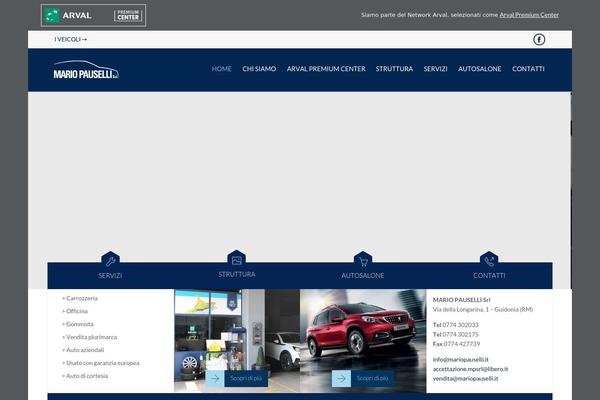Viewport: 600px width, 400px height.
Task: Select STRUTTURA in the top navigation
Action: click(x=394, y=69)
